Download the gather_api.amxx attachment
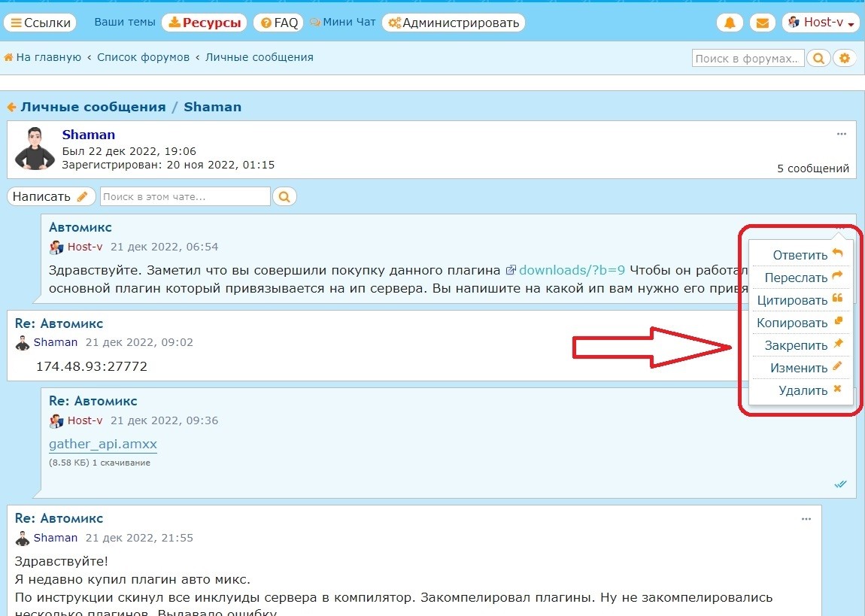 click(103, 444)
